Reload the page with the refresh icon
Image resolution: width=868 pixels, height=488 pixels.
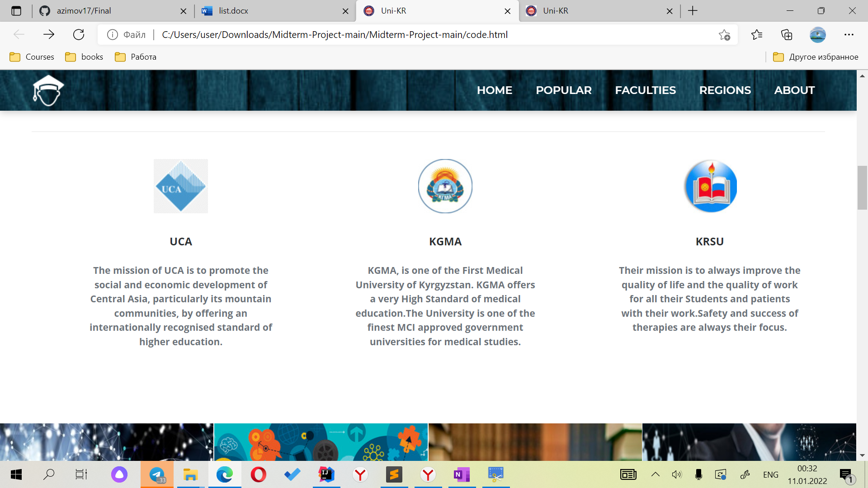coord(79,34)
